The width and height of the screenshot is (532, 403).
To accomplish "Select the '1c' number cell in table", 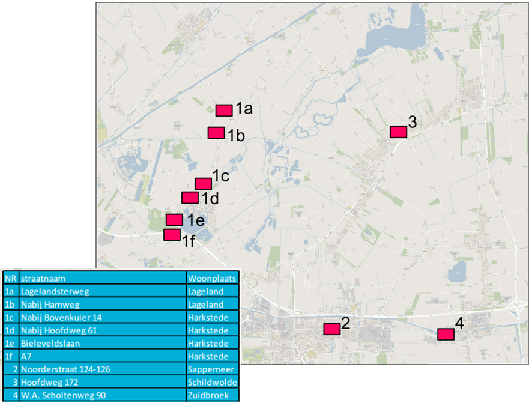I will click(11, 318).
